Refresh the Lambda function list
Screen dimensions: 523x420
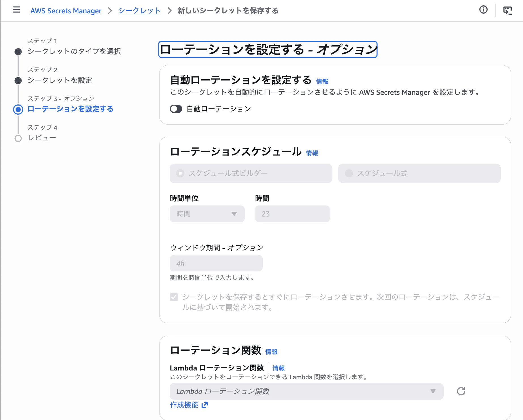click(x=461, y=391)
